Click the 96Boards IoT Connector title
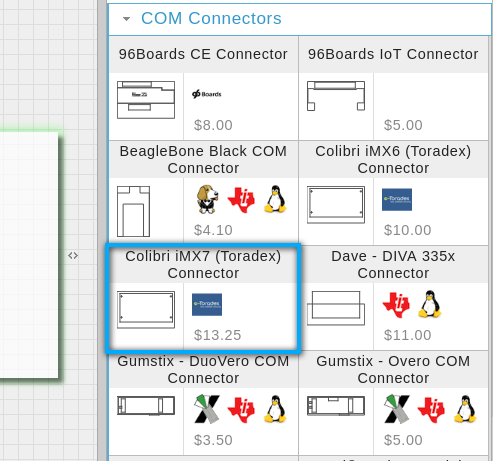The width and height of the screenshot is (493, 461). point(393,54)
